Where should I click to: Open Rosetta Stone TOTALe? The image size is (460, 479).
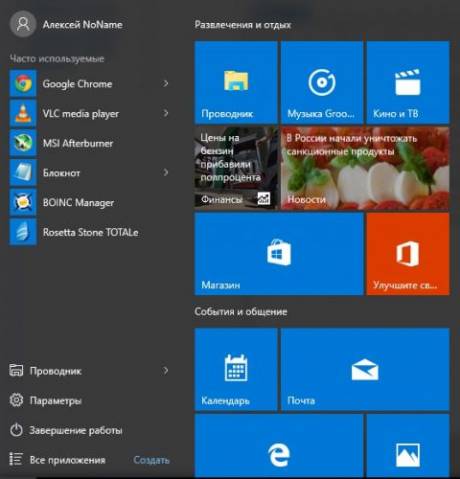tap(90, 232)
